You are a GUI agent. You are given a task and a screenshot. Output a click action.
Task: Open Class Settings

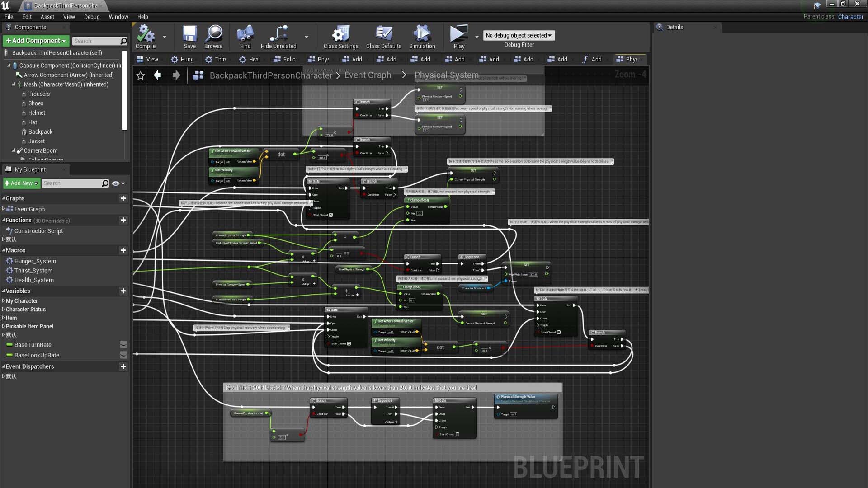[x=340, y=37]
